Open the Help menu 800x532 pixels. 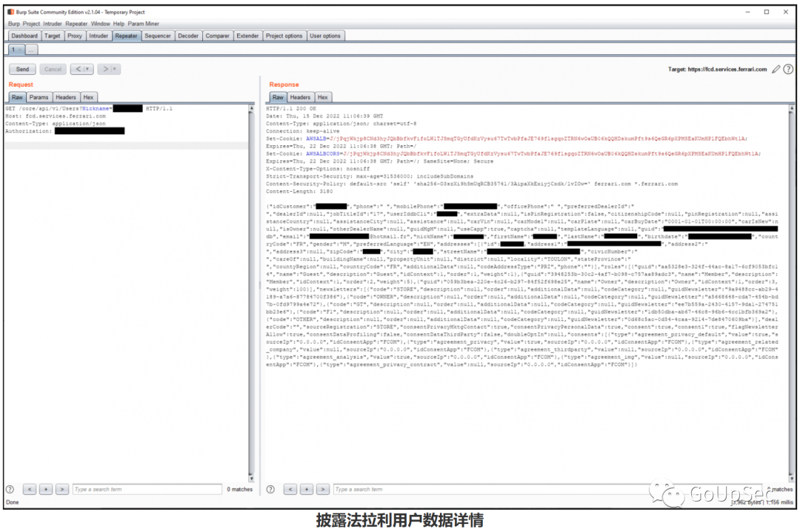pos(119,24)
